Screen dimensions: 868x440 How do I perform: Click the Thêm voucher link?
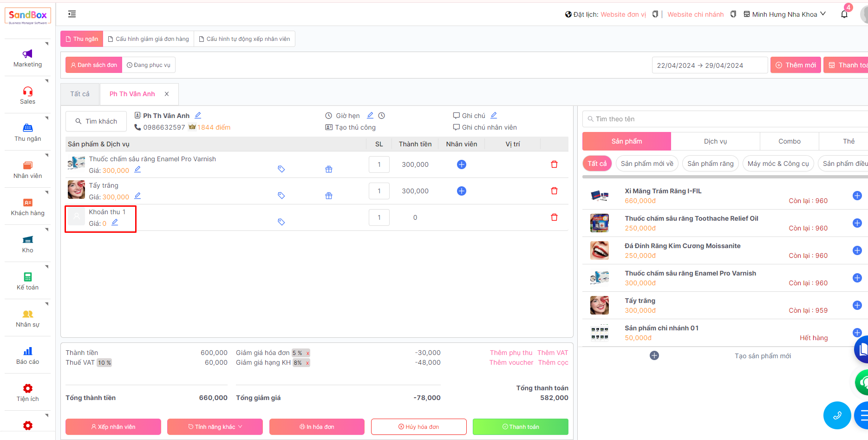(x=511, y=362)
